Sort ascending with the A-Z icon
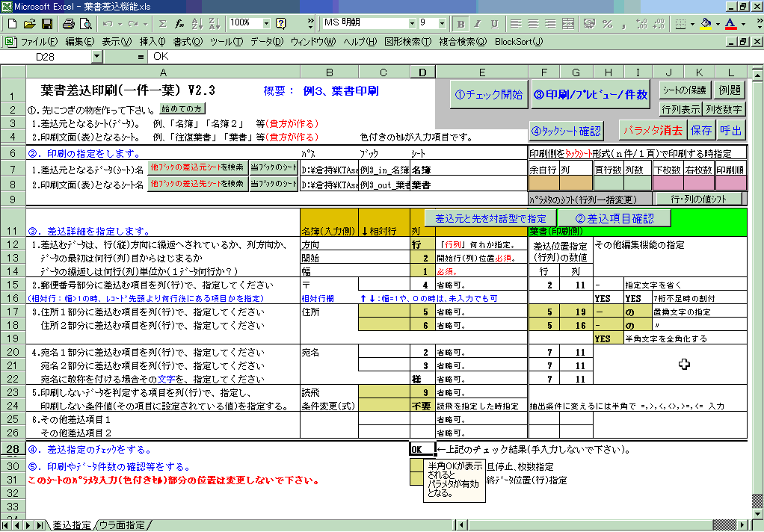 [x=197, y=23]
